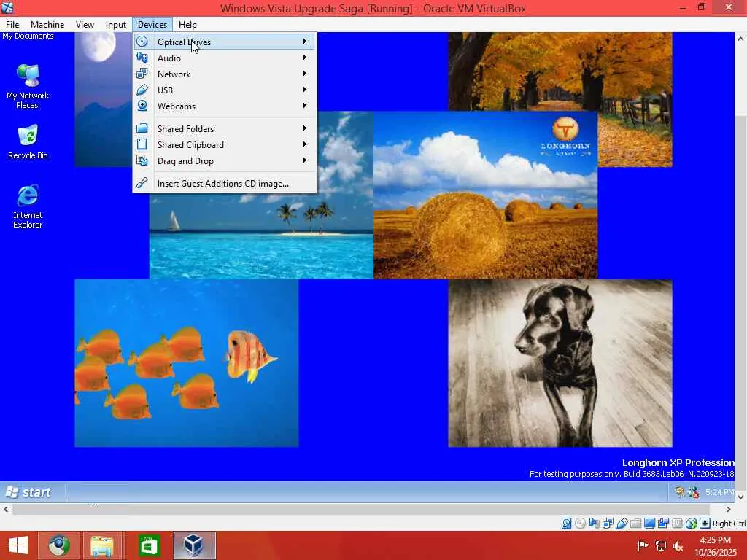Click the horizontal scrollbar left arrow

(x=6, y=509)
